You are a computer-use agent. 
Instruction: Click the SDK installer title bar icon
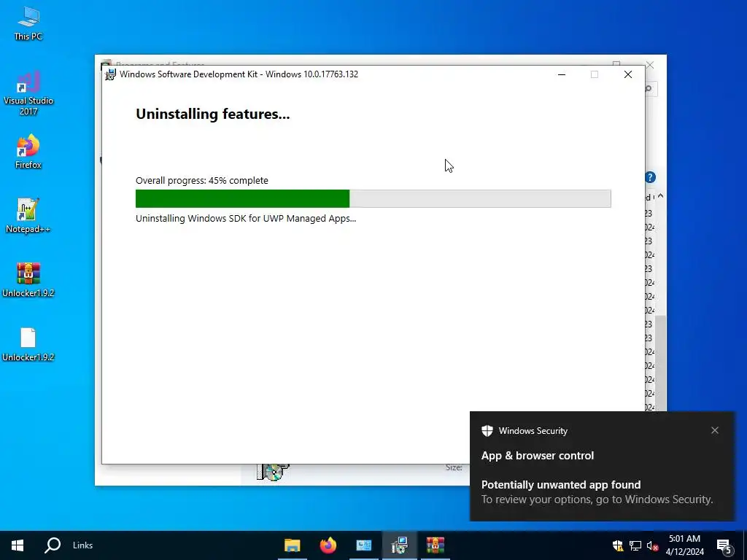[110, 74]
